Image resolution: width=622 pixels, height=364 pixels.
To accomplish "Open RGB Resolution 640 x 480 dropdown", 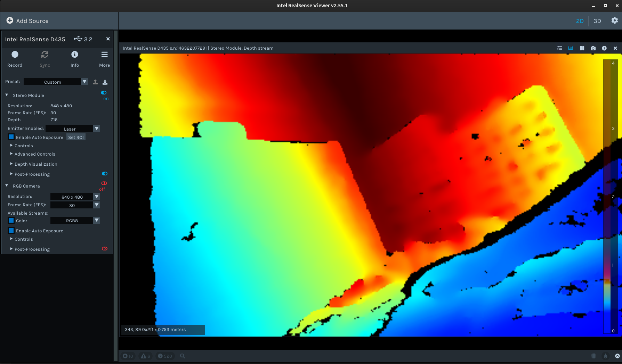I will (x=75, y=197).
